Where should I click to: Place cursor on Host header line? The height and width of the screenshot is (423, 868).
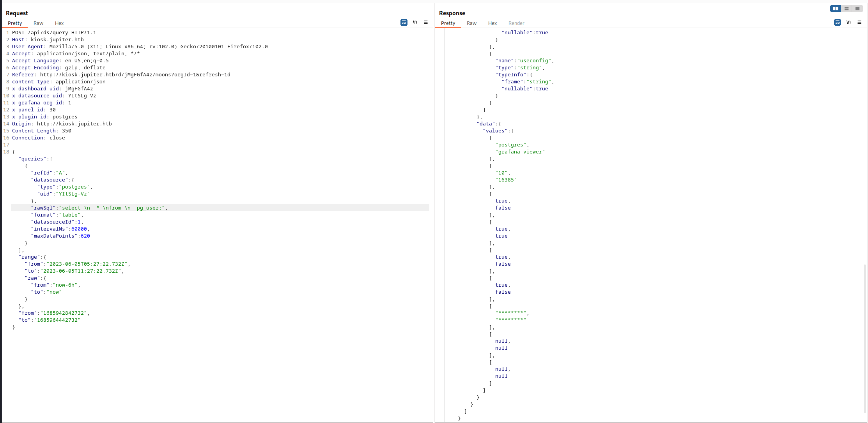48,40
